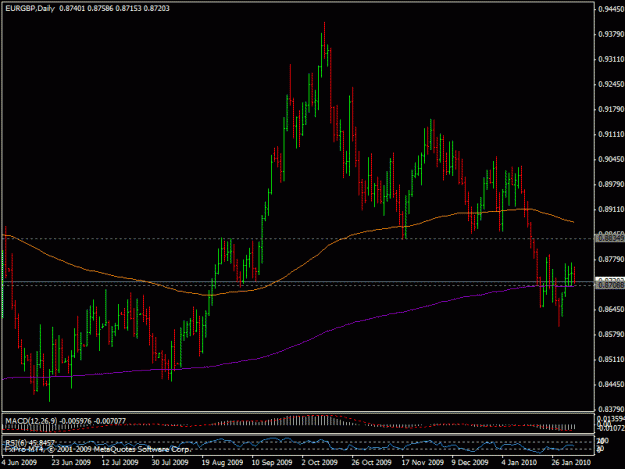Viewport: 625px width, 469px height.
Task: Click the 0.86450 price scale label
Action: point(611,309)
